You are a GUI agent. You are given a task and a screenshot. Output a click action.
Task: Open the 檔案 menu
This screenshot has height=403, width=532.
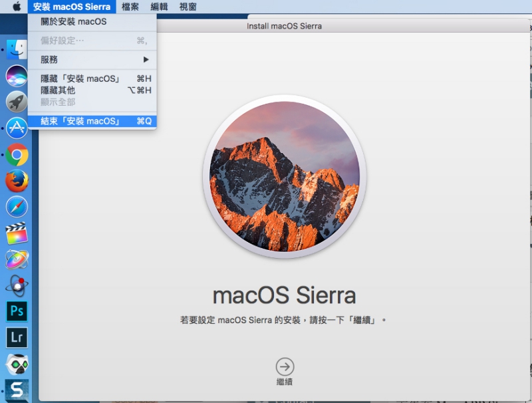(x=130, y=7)
